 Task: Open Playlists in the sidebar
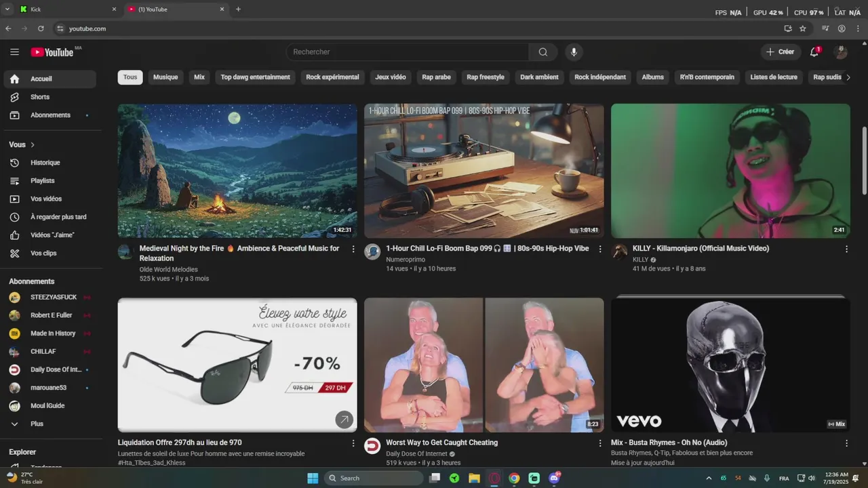click(x=49, y=181)
